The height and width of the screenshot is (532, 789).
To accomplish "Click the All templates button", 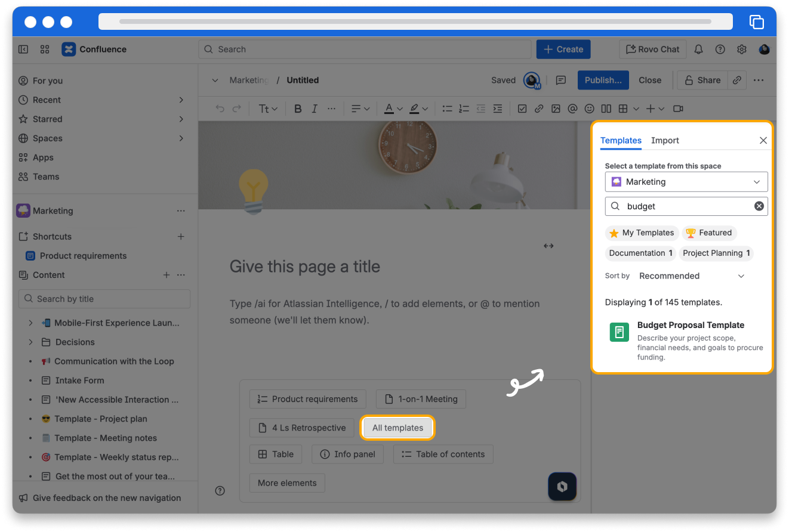I will point(397,428).
